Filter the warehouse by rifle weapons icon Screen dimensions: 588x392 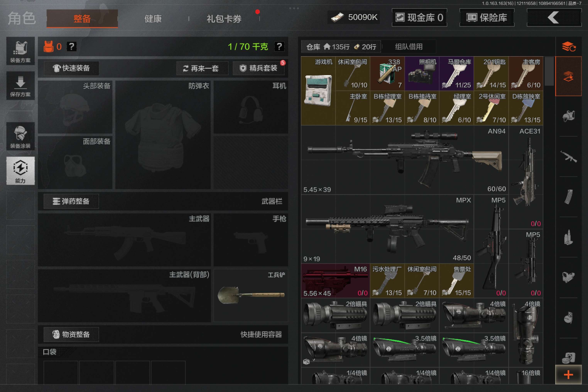[568, 156]
